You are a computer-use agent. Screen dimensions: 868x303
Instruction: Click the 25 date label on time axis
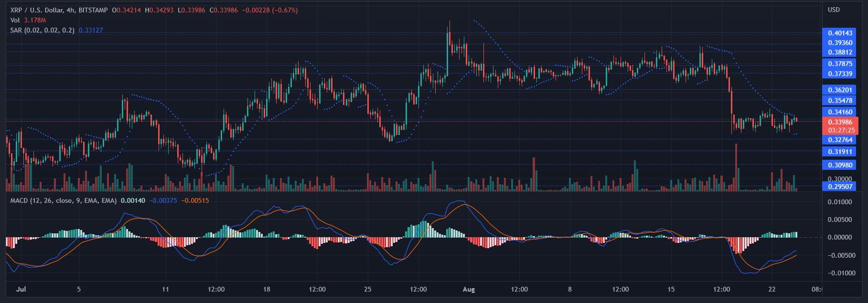click(x=367, y=289)
